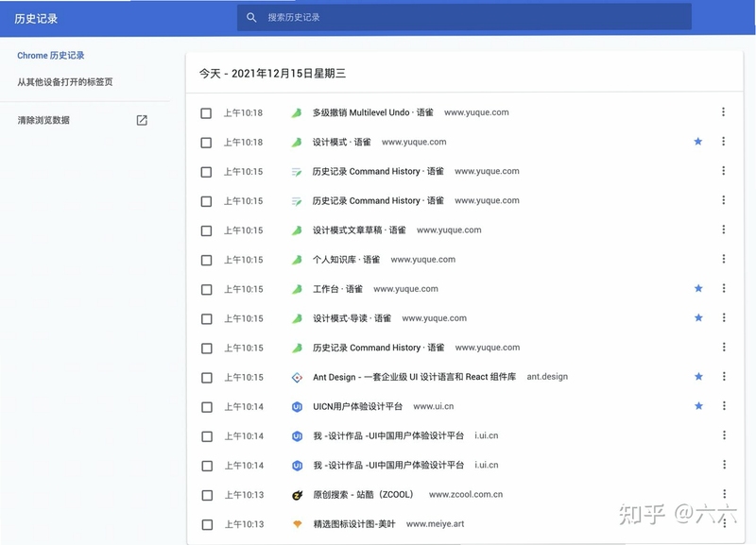Open three-dot menu for UICN用户体验设计平台
Screen dimensions: 756x545
[x=724, y=406]
